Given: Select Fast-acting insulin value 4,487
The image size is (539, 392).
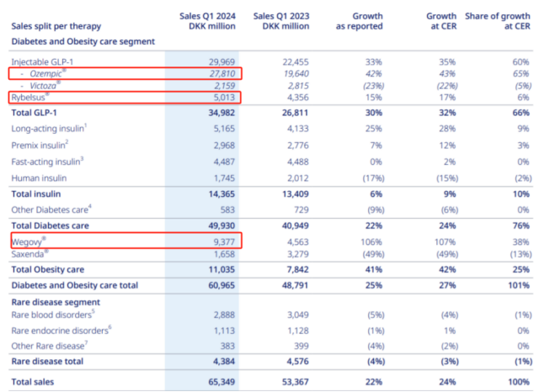Looking at the screenshot, I should (x=224, y=162).
